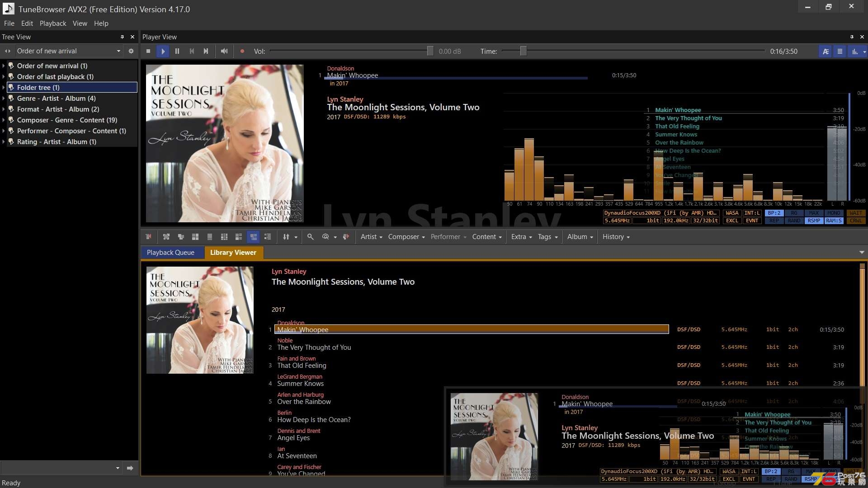Toggle RAND random playback

(x=794, y=221)
